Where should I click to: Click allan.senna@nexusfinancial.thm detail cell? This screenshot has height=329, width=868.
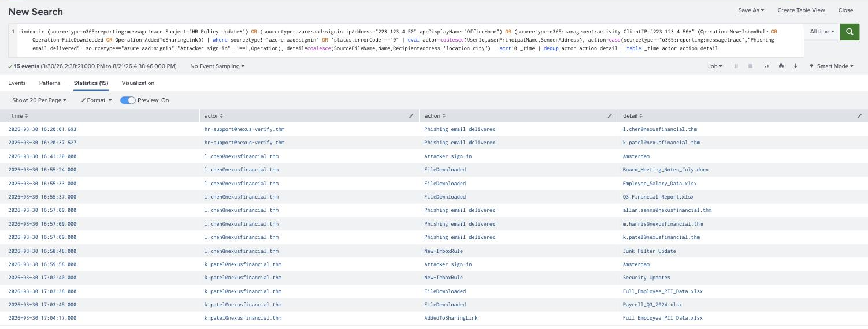click(667, 210)
